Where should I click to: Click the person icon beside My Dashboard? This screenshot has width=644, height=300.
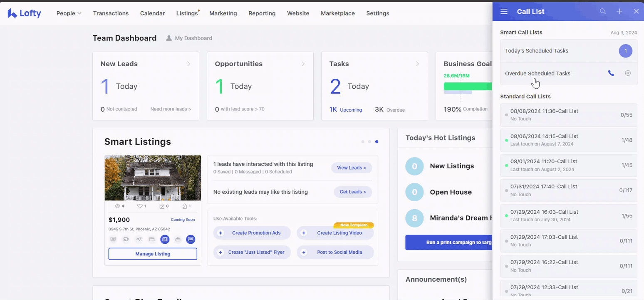[x=169, y=38]
